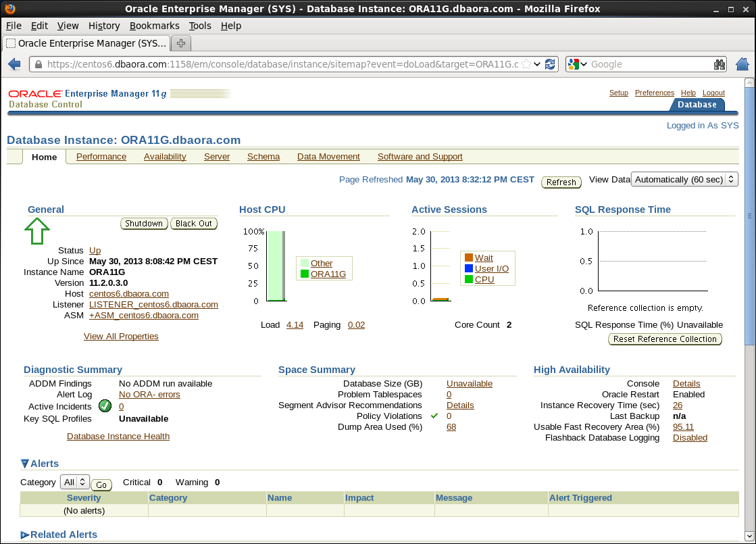Open the Tools menu

click(199, 26)
